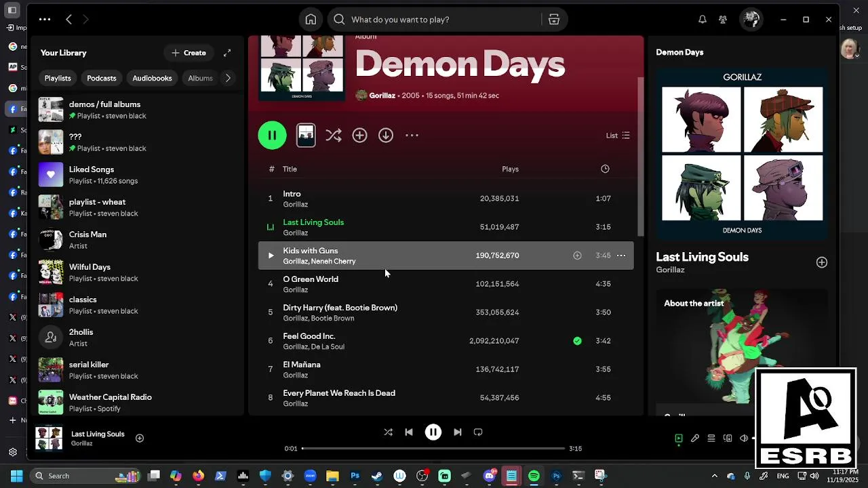Screen dimensions: 868x488
Task: Open the 'serial killer' playlist
Action: click(x=139, y=370)
